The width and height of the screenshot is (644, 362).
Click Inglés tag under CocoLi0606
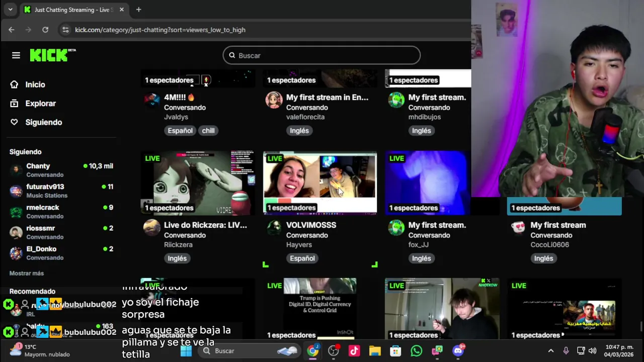tap(544, 258)
